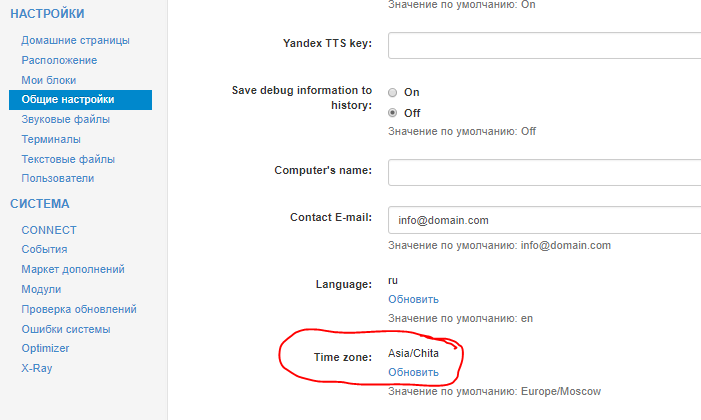Open Звуковые файлы section
The image size is (701, 420).
65,119
